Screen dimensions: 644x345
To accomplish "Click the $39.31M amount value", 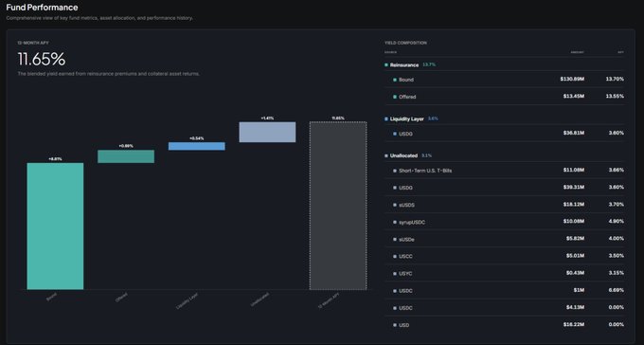I will tap(574, 187).
